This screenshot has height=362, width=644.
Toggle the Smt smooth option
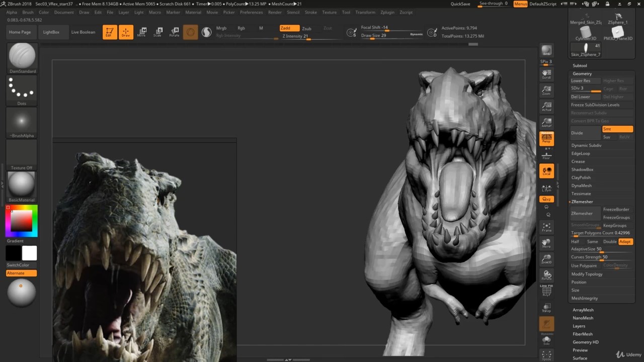pos(617,129)
